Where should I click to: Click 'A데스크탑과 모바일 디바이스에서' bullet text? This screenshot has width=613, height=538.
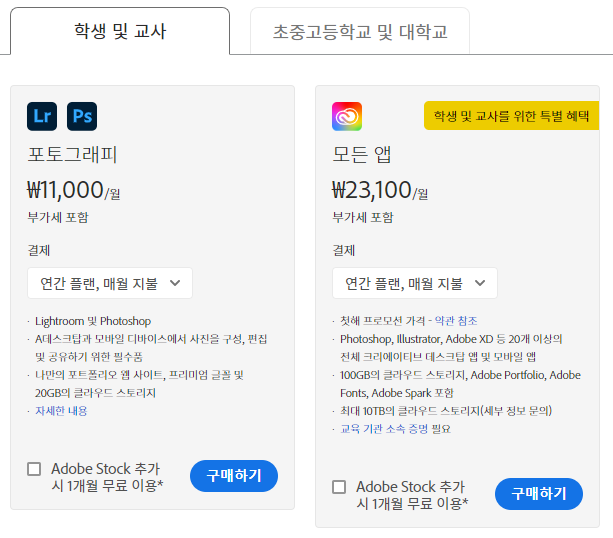[111, 339]
